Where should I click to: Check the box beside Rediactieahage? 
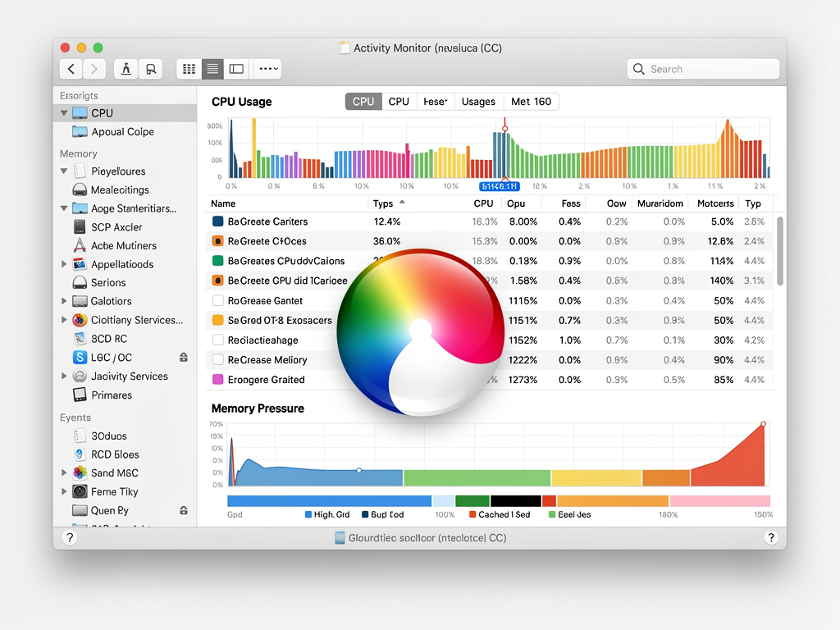(218, 340)
